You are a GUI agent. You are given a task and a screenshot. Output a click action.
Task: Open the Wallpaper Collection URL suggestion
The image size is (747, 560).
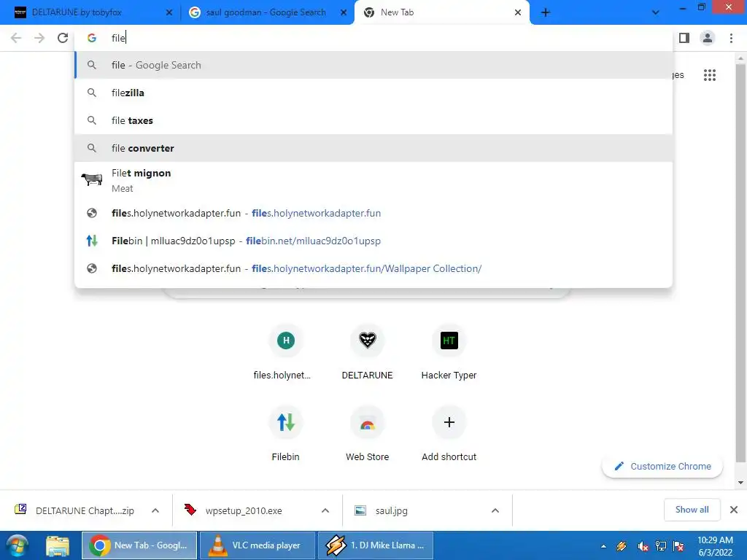[x=373, y=268]
